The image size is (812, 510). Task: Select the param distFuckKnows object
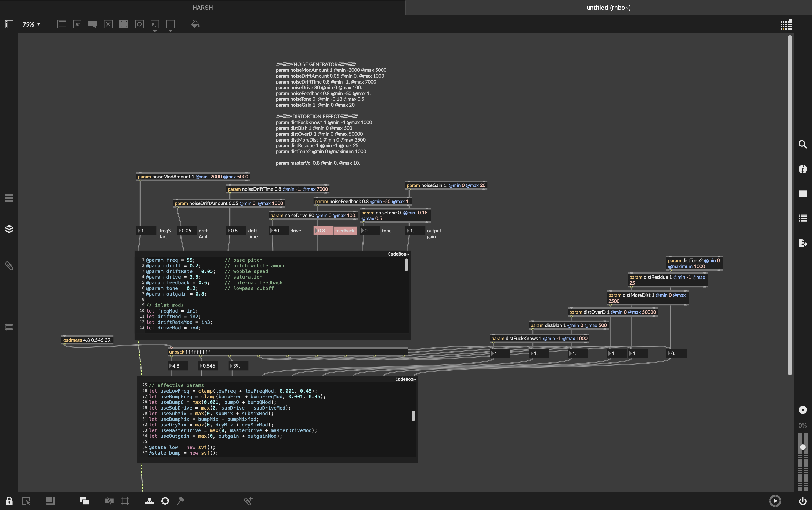click(x=539, y=338)
